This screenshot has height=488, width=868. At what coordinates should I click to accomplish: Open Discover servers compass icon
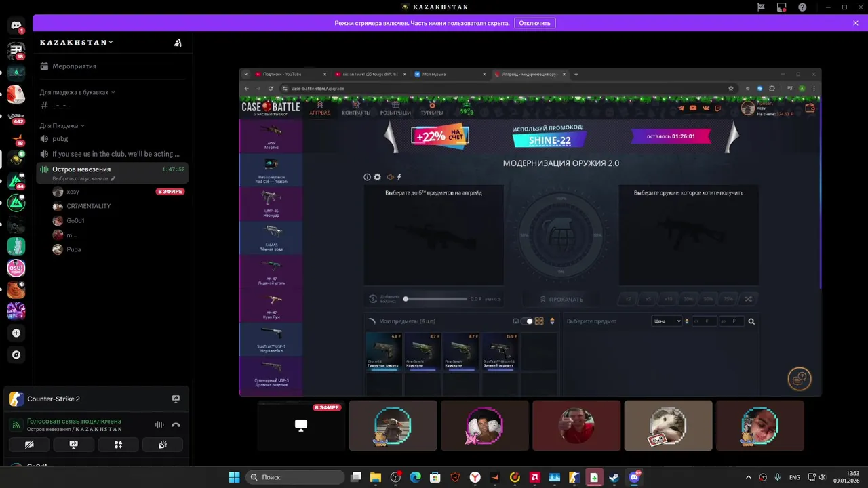tap(16, 354)
